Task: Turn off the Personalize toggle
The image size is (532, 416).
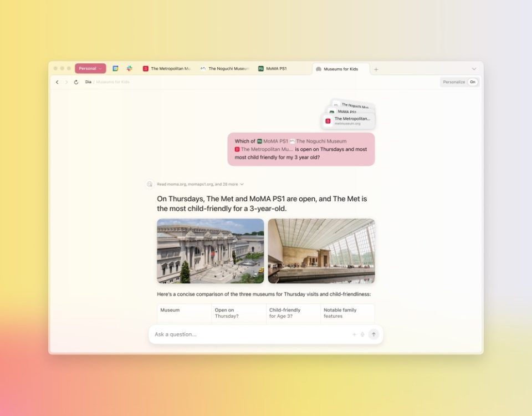Action: tap(473, 82)
